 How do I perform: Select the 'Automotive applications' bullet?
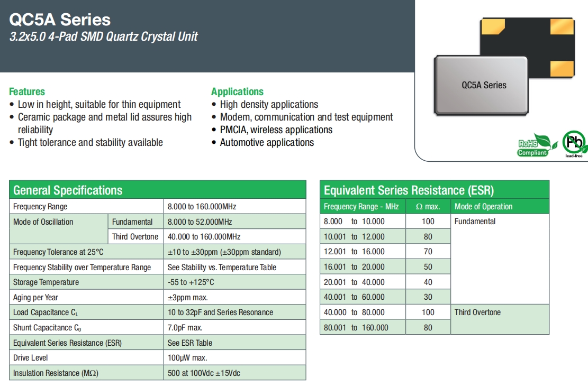[267, 142]
